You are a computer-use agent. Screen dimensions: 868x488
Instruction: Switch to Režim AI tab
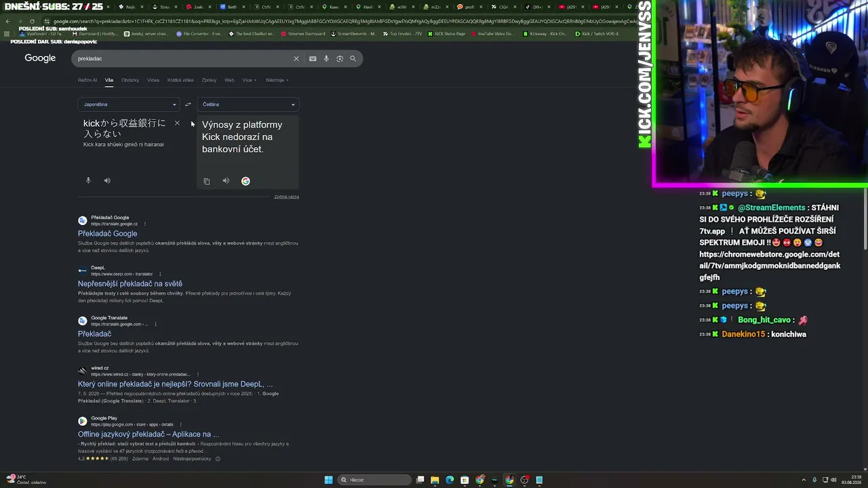click(87, 80)
